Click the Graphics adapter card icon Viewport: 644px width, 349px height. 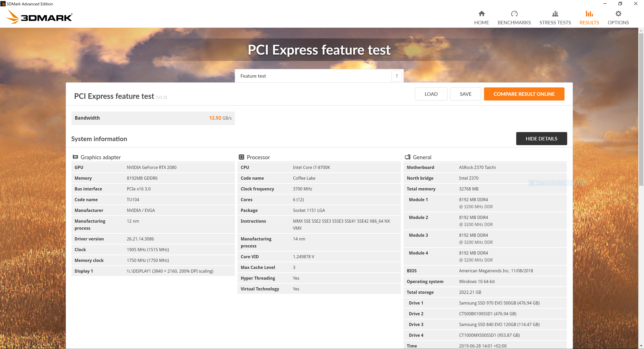(75, 157)
